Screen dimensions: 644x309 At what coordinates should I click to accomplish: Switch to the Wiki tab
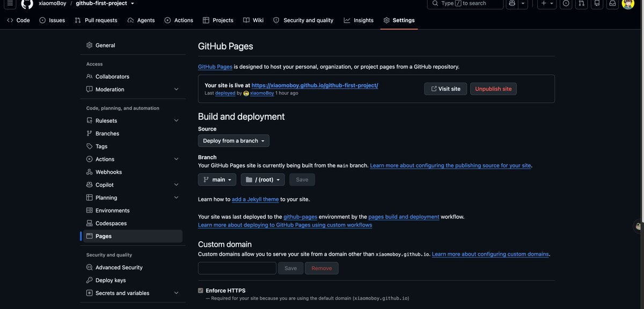(x=253, y=20)
